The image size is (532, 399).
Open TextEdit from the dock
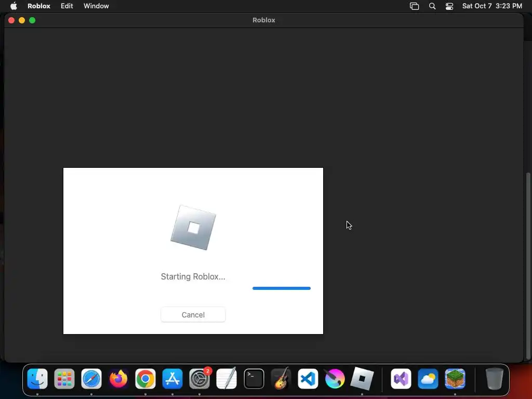click(x=227, y=379)
